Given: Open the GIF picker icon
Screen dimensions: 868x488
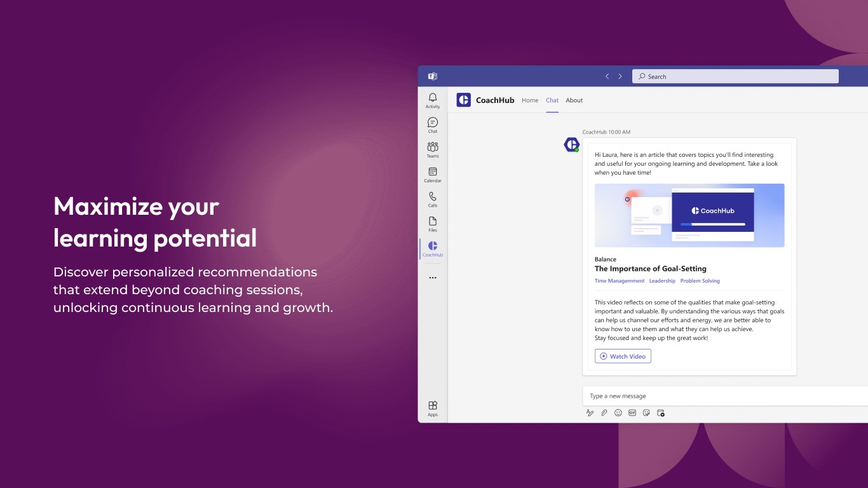Looking at the screenshot, I should 632,412.
